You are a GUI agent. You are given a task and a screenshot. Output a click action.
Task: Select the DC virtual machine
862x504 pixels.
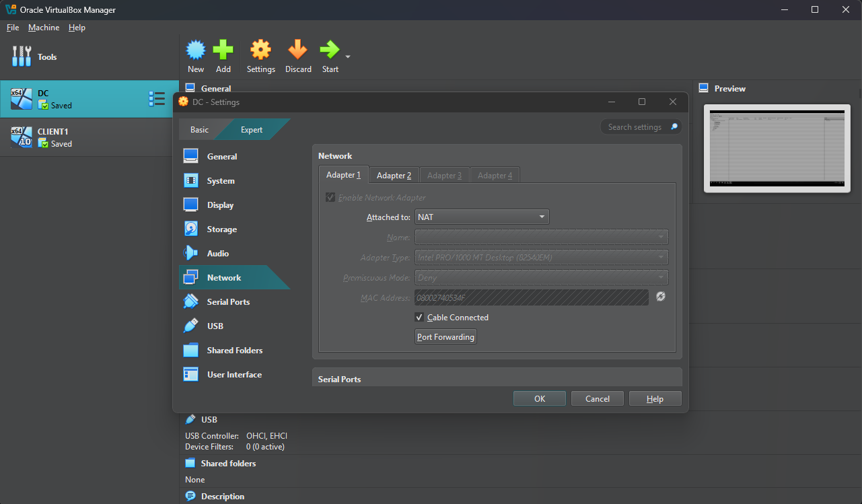pos(89,99)
